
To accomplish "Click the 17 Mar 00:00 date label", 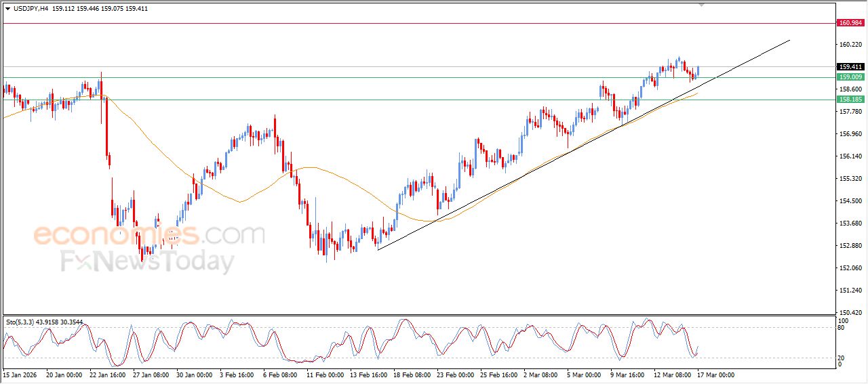I will (x=716, y=375).
